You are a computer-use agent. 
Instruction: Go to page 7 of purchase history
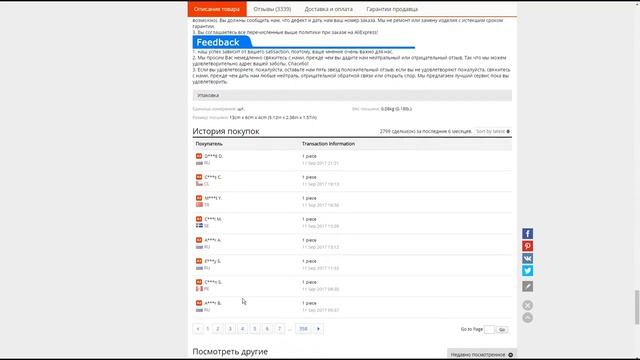tap(279, 329)
